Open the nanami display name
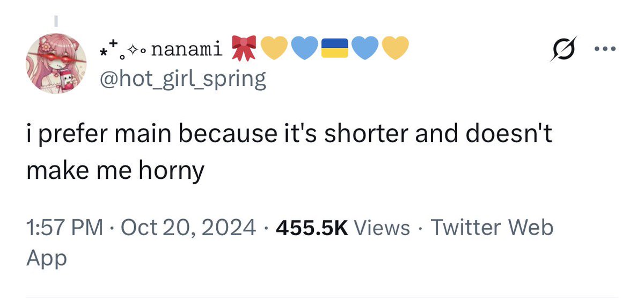The image size is (644, 298). [x=187, y=50]
